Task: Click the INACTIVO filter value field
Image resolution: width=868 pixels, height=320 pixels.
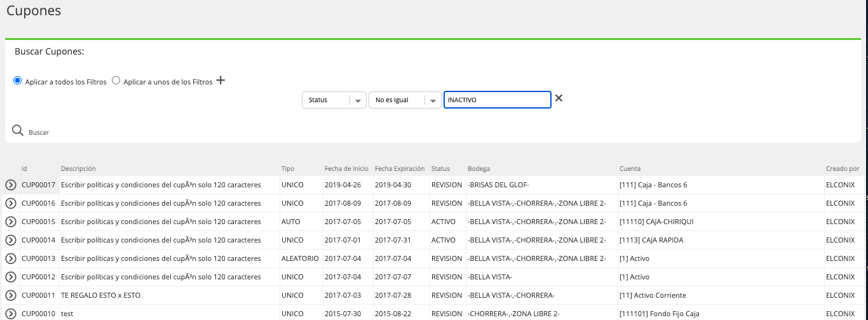Action: (498, 100)
